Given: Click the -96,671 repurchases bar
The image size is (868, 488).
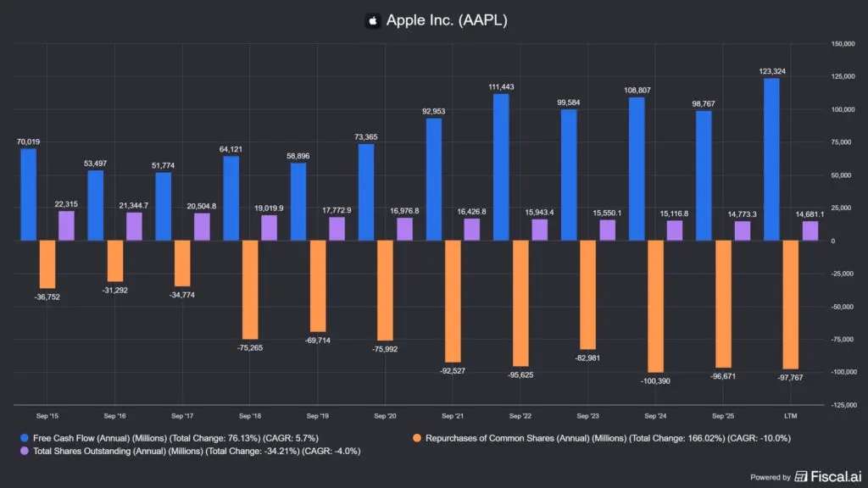Looking at the screenshot, I should click(724, 304).
